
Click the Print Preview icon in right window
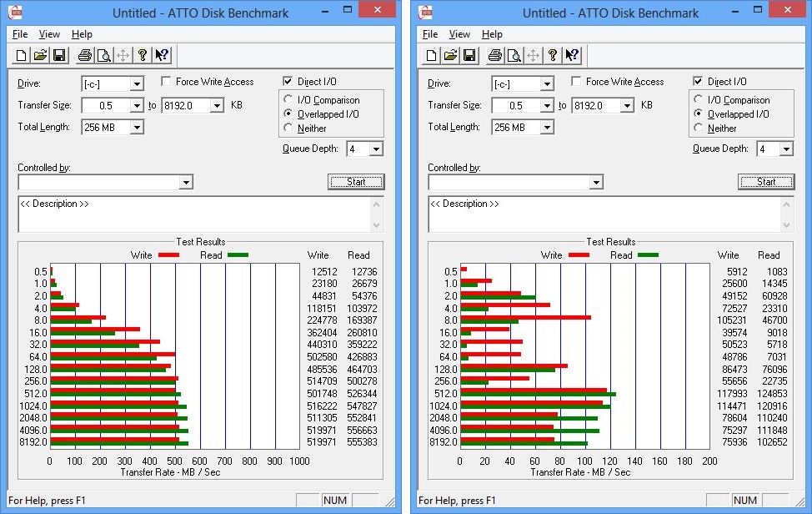514,55
